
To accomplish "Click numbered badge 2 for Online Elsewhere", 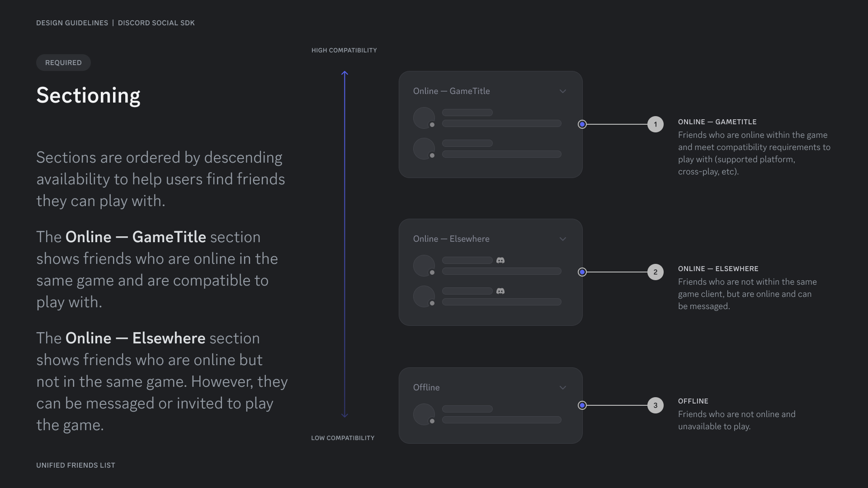I will click(655, 272).
